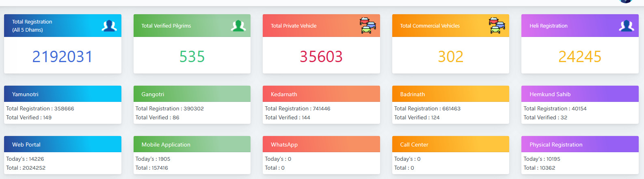The height and width of the screenshot is (179, 644).
Task: Select the Kedarnath card header
Action: pyautogui.click(x=321, y=94)
